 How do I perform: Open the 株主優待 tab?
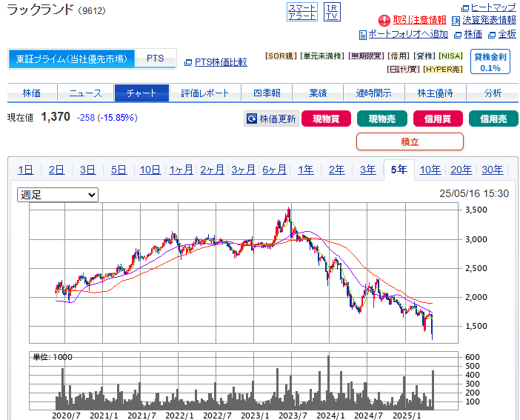click(435, 93)
